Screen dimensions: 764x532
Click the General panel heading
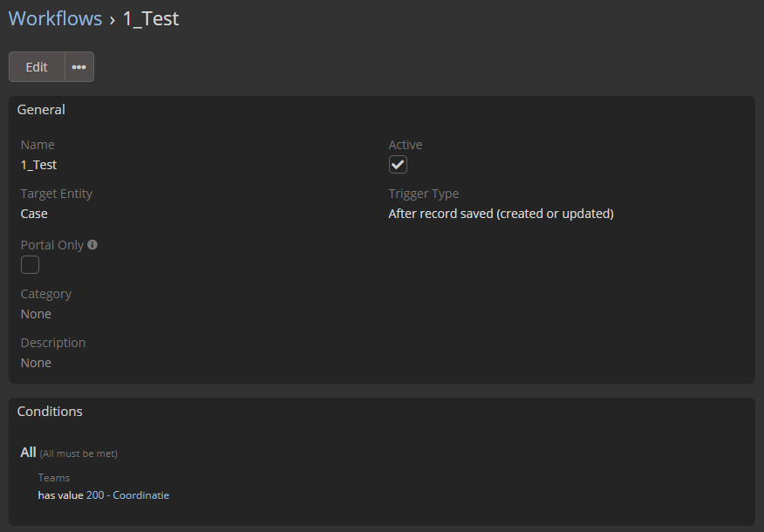coord(41,110)
